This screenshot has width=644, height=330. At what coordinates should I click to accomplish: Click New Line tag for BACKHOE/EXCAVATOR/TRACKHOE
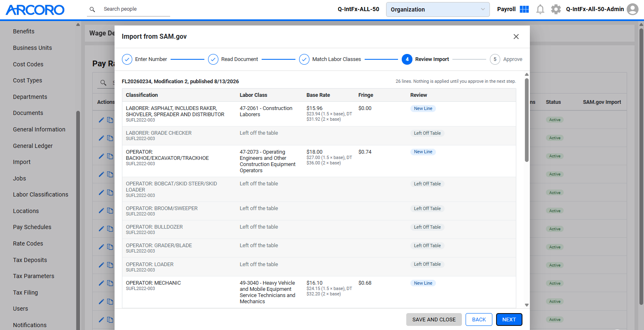coord(423,152)
